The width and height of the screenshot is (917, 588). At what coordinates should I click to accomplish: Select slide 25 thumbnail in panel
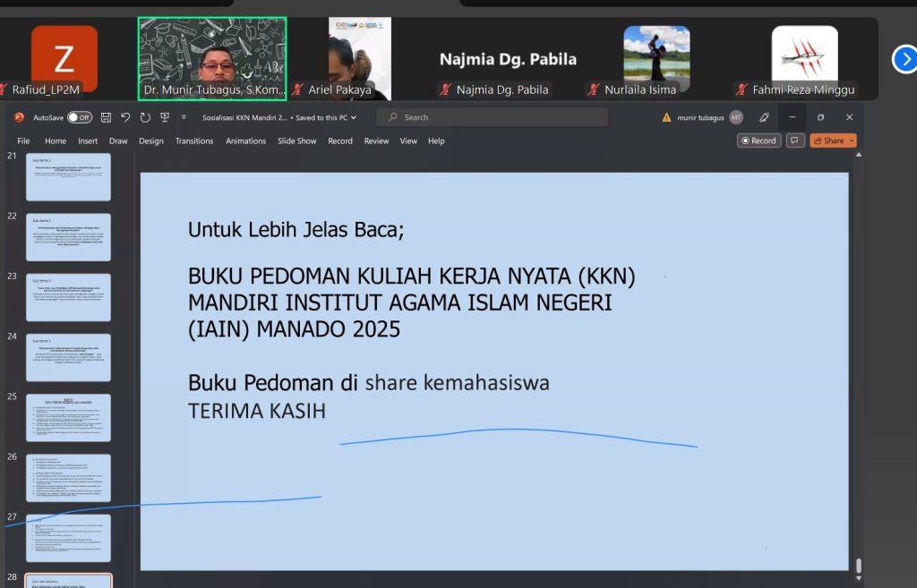coord(69,418)
